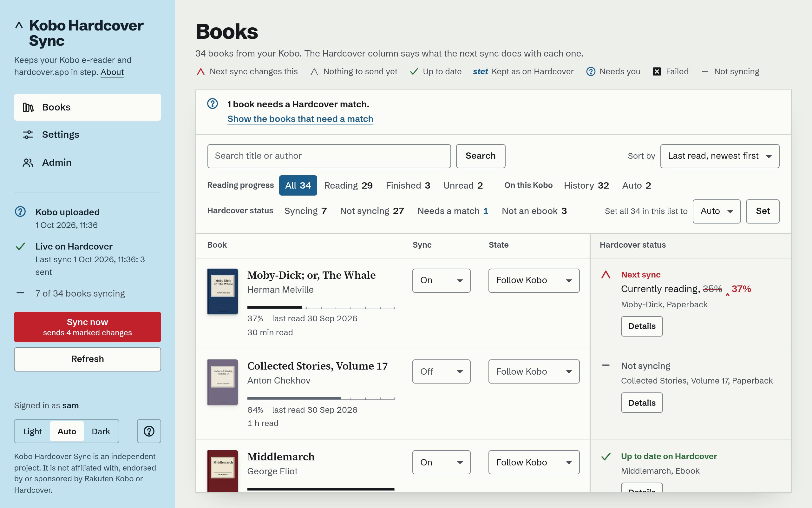This screenshot has height=508, width=812.
Task: Click the Search button
Action: click(x=481, y=156)
